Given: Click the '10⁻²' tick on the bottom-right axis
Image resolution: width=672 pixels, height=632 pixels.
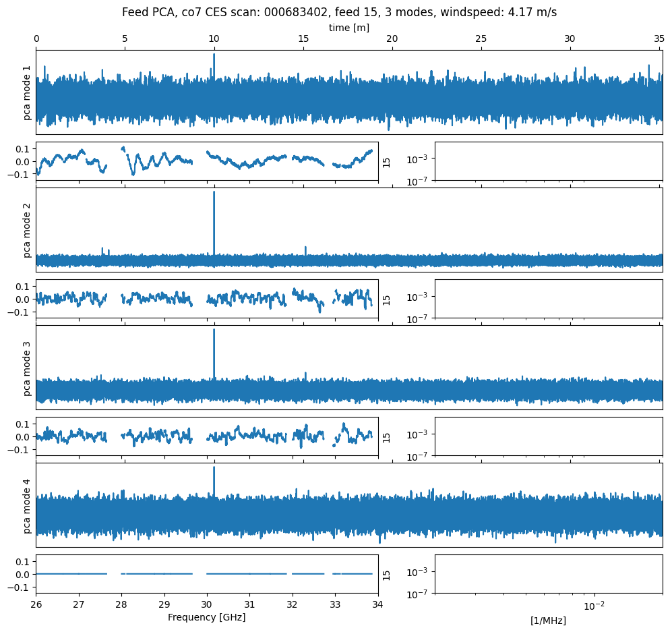Looking at the screenshot, I should tap(593, 605).
